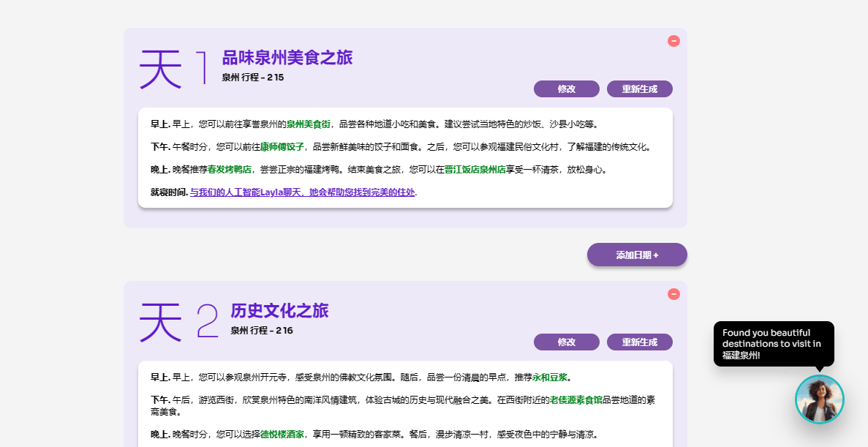Open the 泉州美食街 link
The height and width of the screenshot is (447, 868).
[x=308, y=124]
